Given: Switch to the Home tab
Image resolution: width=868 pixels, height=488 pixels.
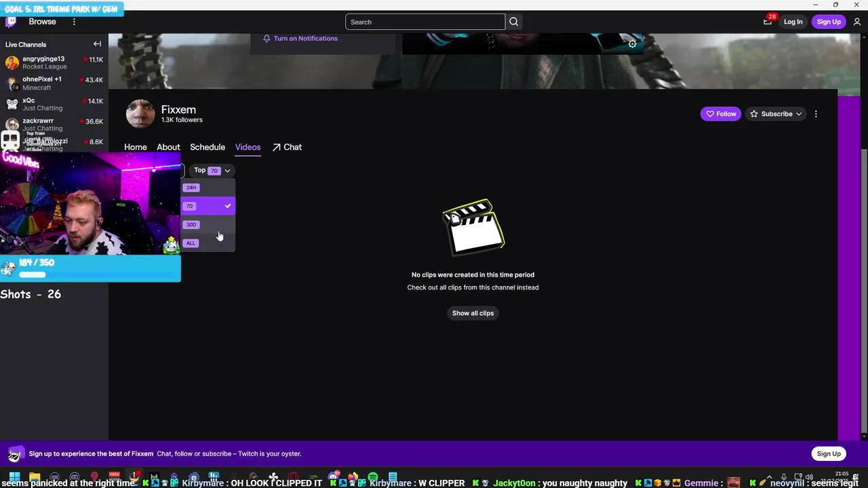Looking at the screenshot, I should [x=136, y=147].
